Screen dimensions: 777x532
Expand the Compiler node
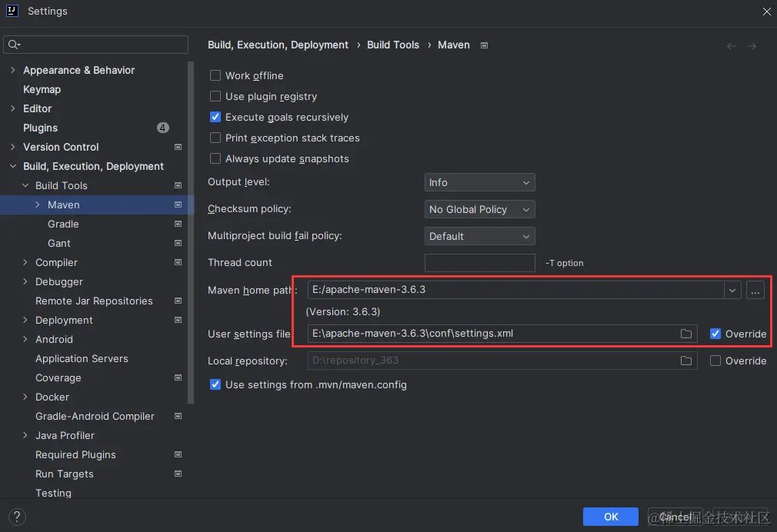(25, 262)
